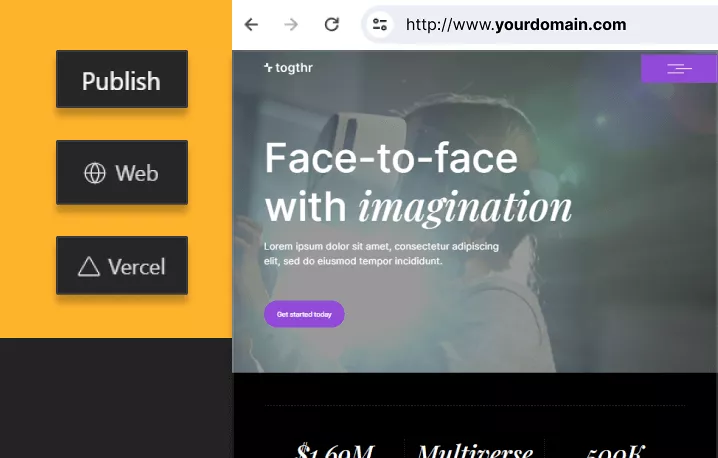
Task: Open the purple hamburger menu
Action: point(679,69)
